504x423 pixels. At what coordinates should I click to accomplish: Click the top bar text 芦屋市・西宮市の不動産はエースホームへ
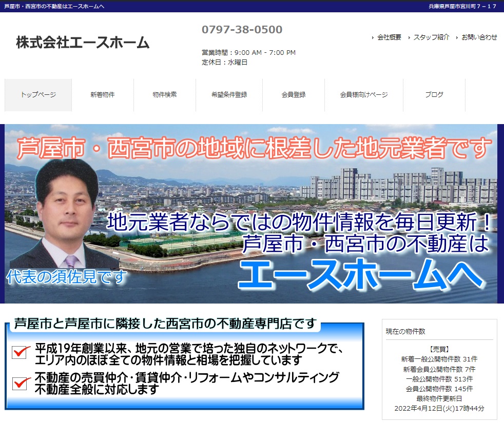pos(54,7)
